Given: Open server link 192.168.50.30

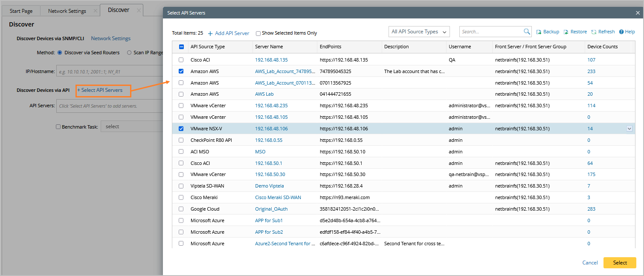Looking at the screenshot, I should click(x=270, y=174).
